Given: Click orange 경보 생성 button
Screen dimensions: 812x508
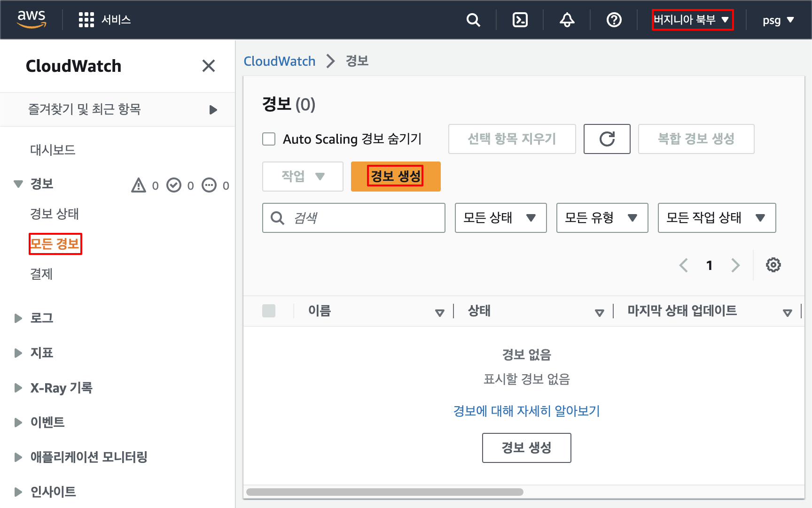Looking at the screenshot, I should [x=396, y=177].
